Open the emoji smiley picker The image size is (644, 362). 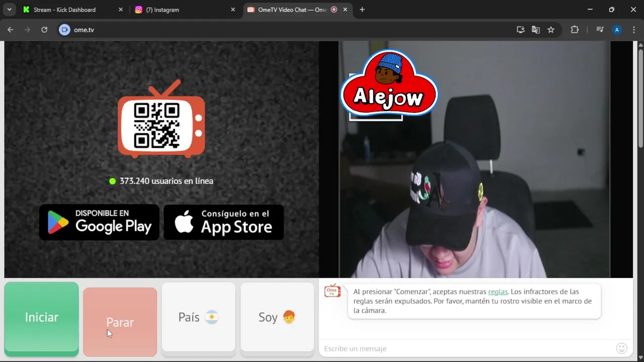[x=622, y=348]
